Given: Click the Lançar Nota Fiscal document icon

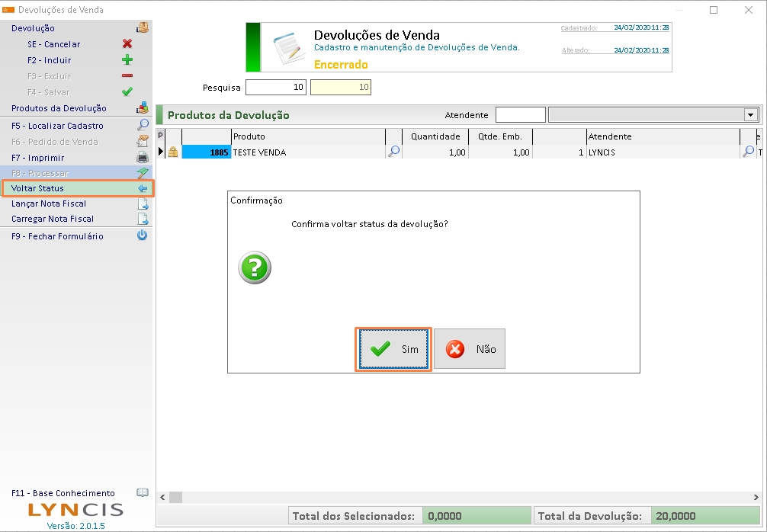Looking at the screenshot, I should coord(142,204).
